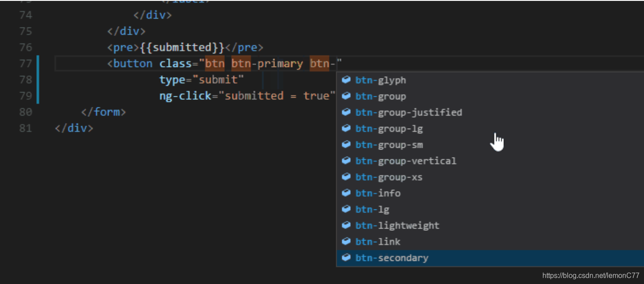
Task: Click the icon beside btn-lg
Action: click(346, 209)
